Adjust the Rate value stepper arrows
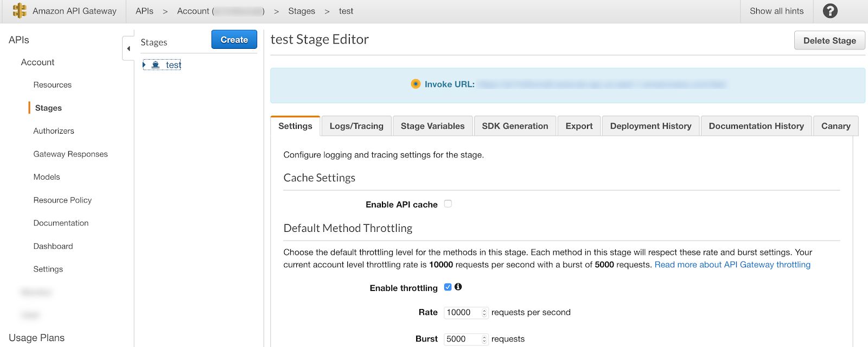The width and height of the screenshot is (868, 347). 484,313
